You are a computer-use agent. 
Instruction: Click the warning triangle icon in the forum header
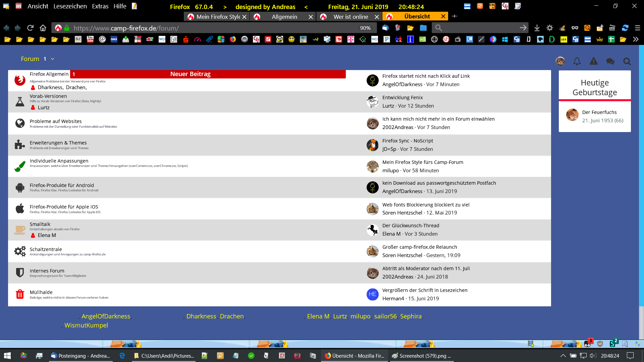tap(593, 61)
